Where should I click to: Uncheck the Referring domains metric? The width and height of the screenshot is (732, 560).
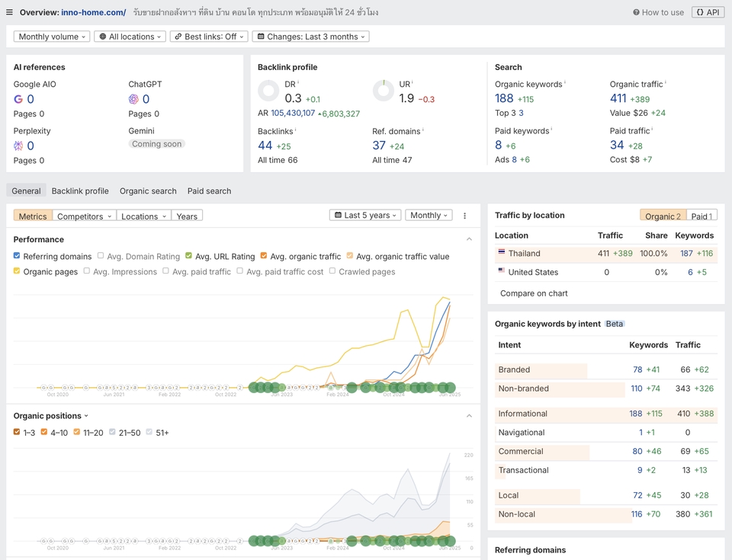coord(18,256)
